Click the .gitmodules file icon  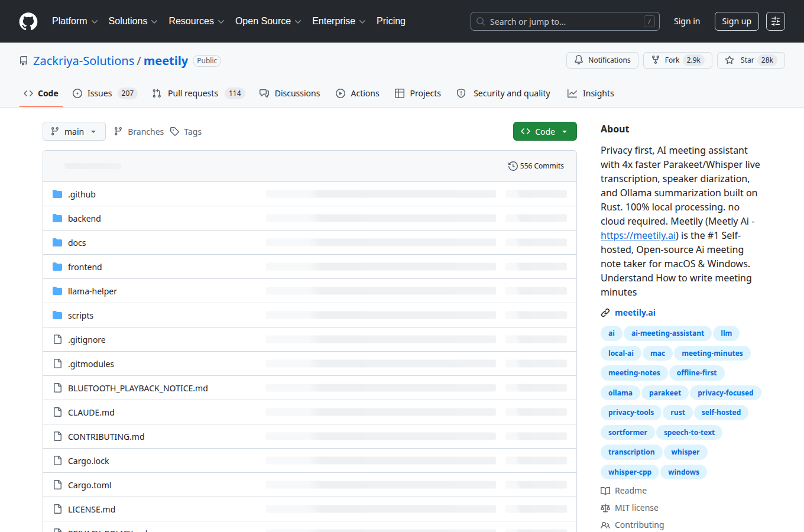pyautogui.click(x=57, y=364)
